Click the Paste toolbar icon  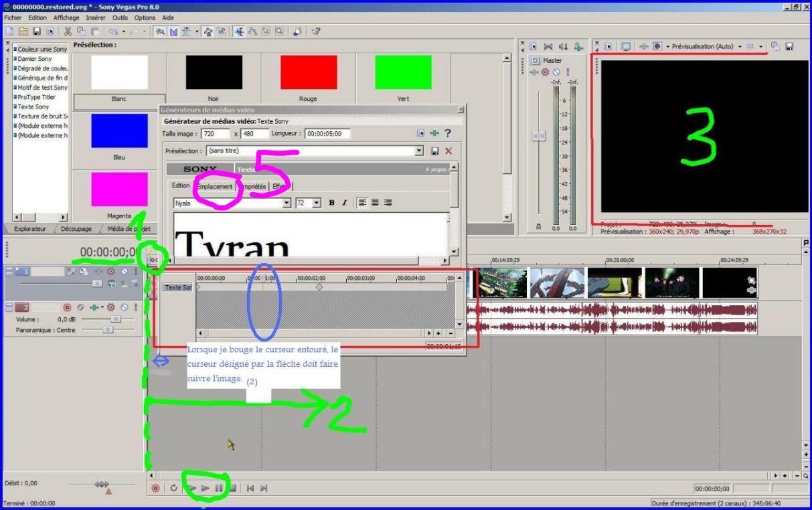click(94, 31)
